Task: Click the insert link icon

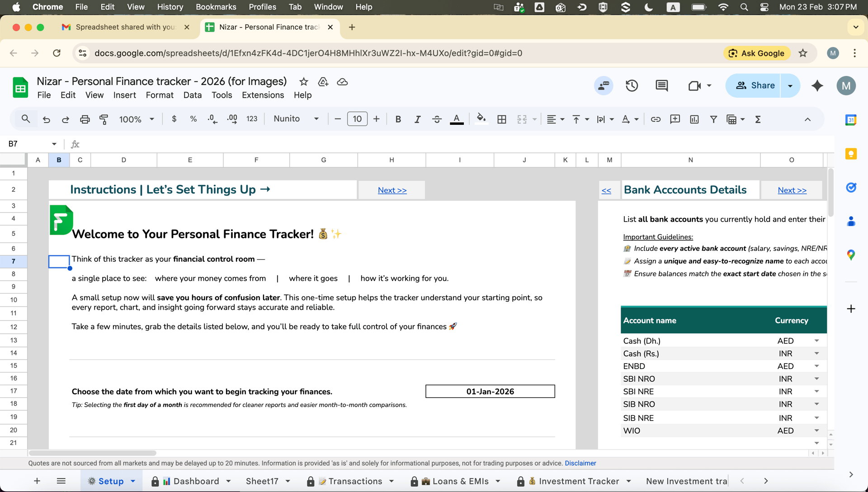Action: [655, 119]
